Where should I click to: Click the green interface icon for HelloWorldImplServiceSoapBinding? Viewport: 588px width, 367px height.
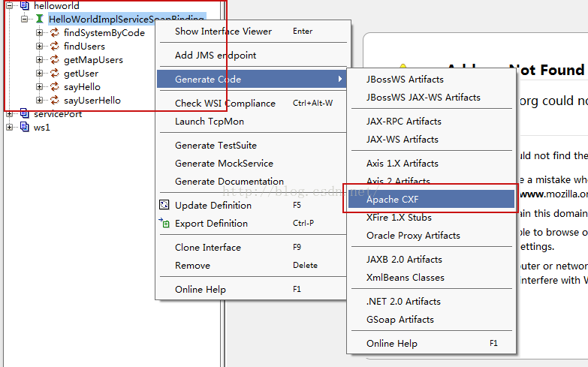pyautogui.click(x=39, y=19)
